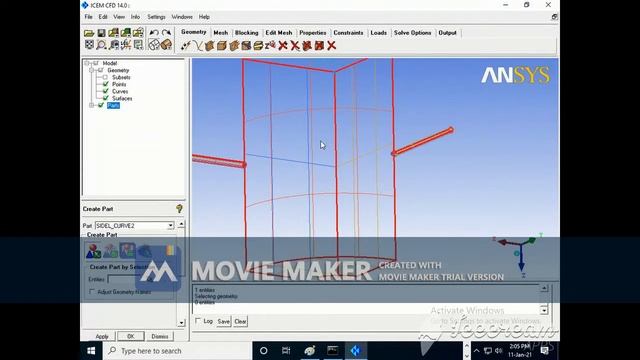Select the Create/Modify Curve tool
The height and width of the screenshot is (360, 640).
[x=198, y=46]
